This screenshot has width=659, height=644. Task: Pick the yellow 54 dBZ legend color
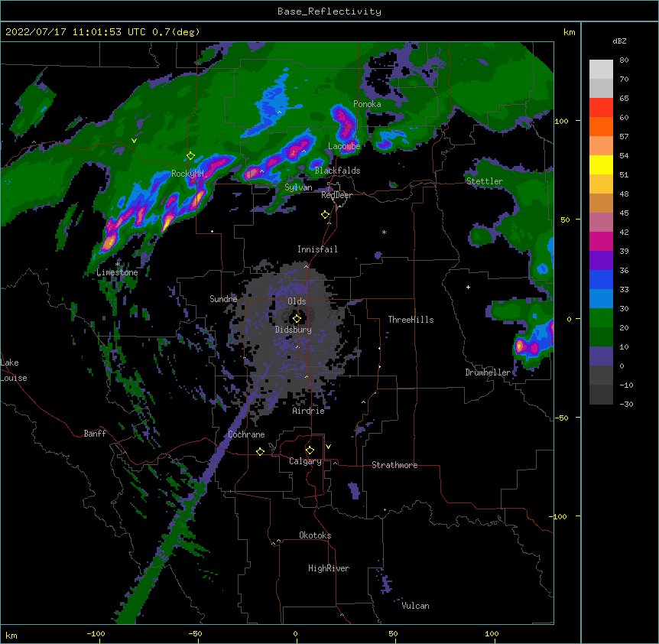click(x=601, y=164)
